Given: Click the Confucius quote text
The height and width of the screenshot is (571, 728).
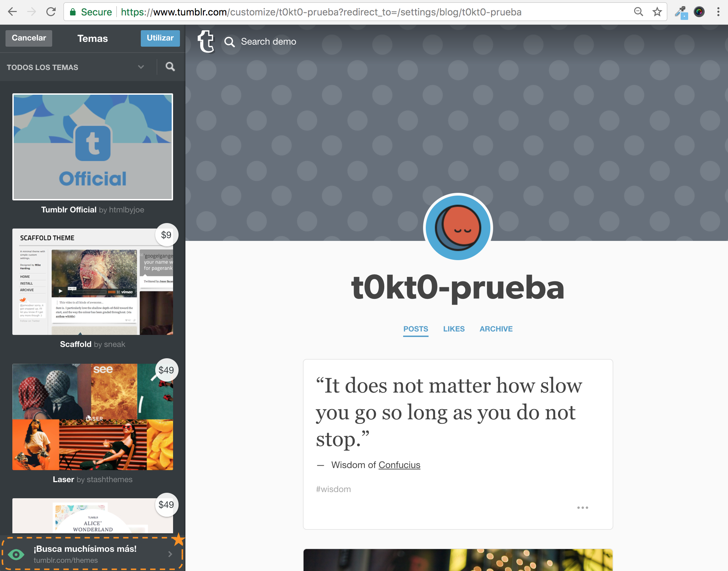Looking at the screenshot, I should pyautogui.click(x=449, y=412).
